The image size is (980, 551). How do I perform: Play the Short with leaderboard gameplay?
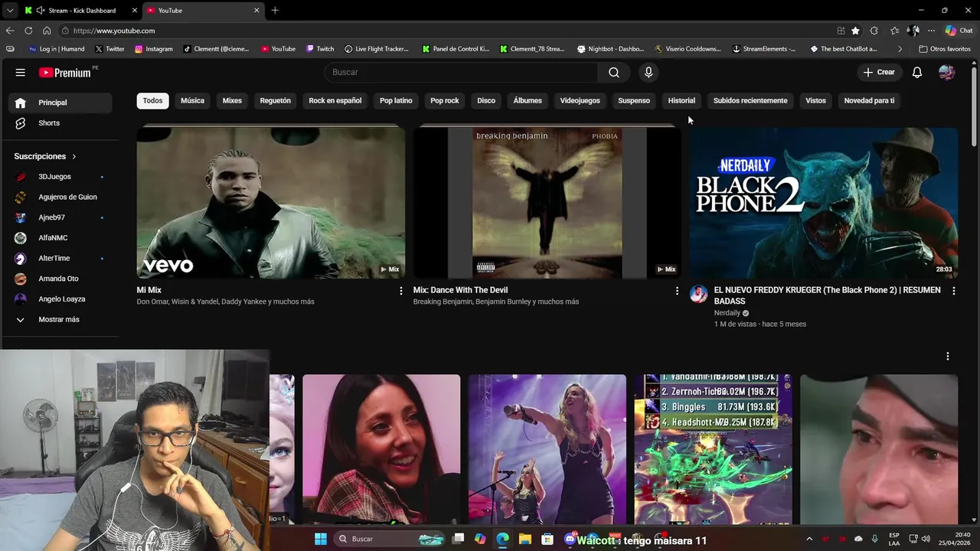click(x=713, y=449)
